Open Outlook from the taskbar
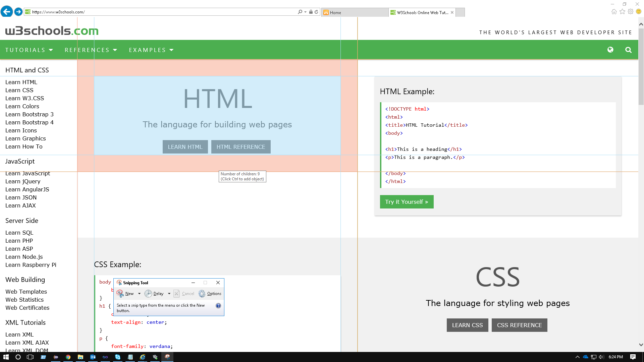Image resolution: width=644 pixels, height=362 pixels. point(93,357)
